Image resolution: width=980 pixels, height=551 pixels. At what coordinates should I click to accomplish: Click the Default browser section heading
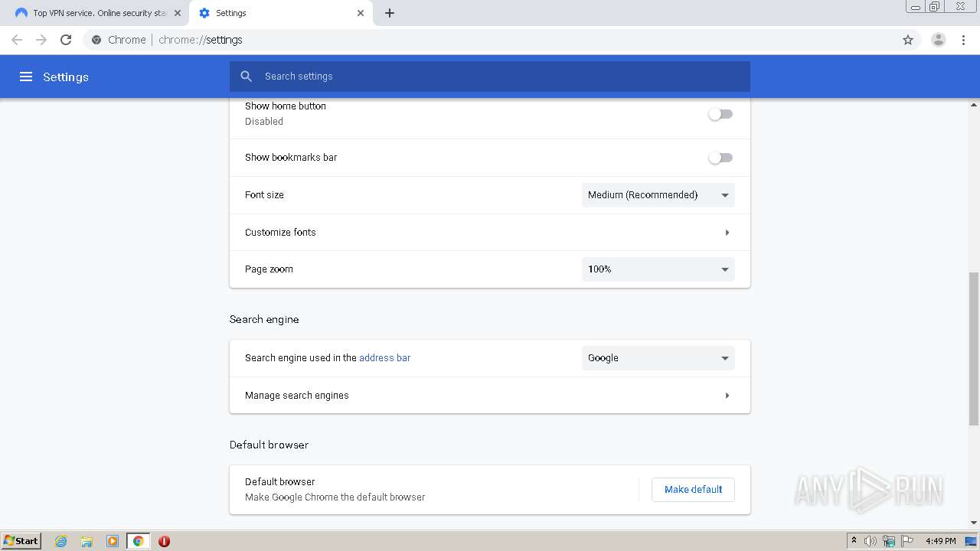(269, 445)
